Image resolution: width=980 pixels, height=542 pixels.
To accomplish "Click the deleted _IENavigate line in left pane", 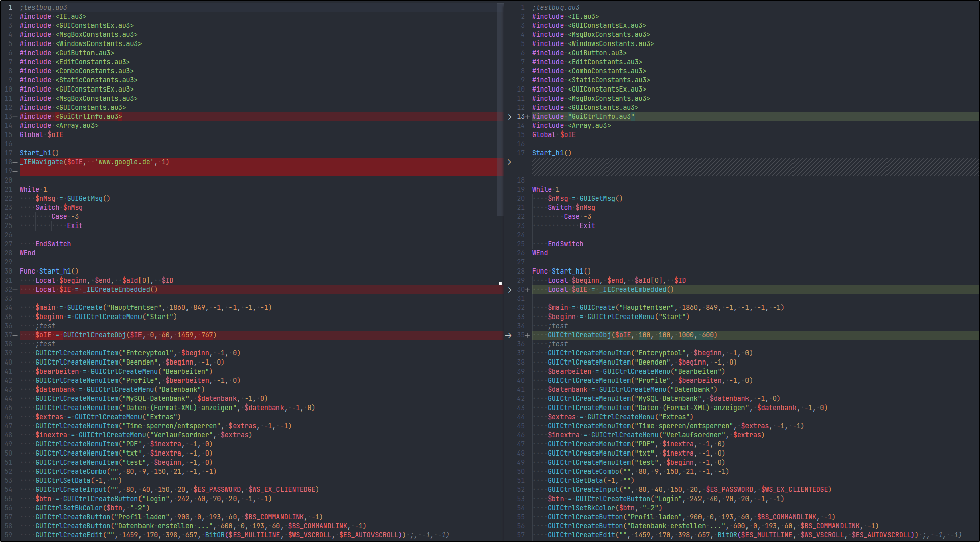I will [95, 162].
